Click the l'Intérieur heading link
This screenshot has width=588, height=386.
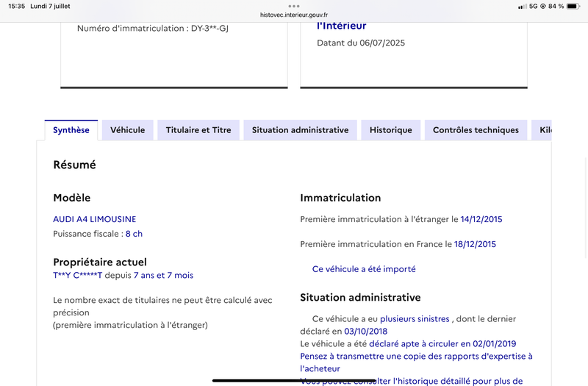pyautogui.click(x=341, y=26)
